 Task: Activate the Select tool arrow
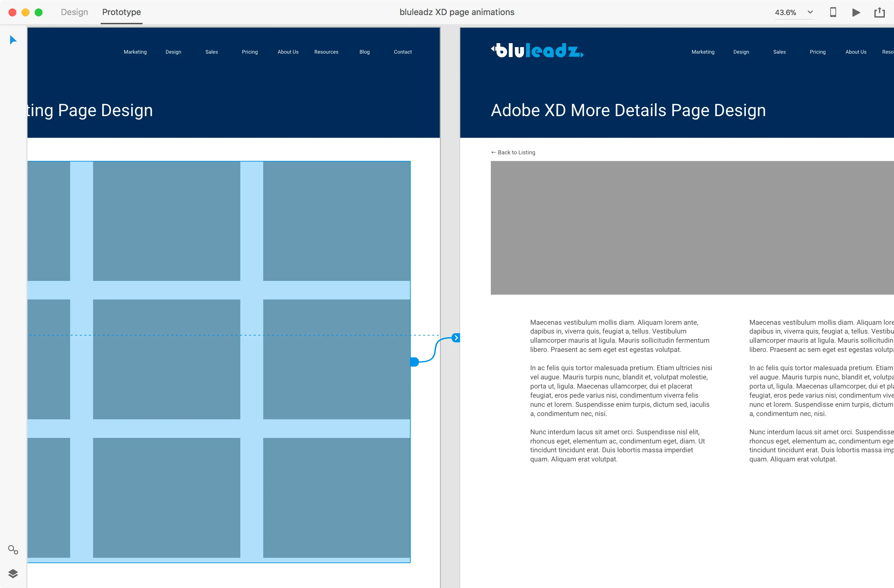[x=13, y=40]
